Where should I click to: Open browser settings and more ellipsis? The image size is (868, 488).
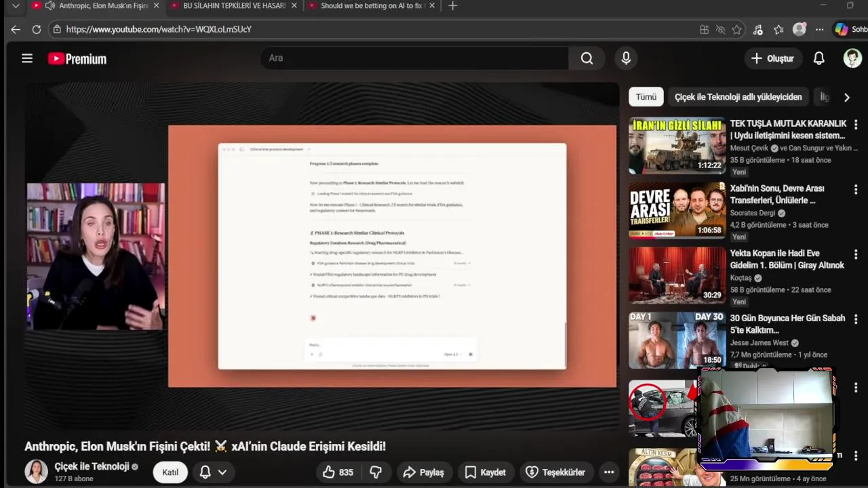pyautogui.click(x=820, y=29)
